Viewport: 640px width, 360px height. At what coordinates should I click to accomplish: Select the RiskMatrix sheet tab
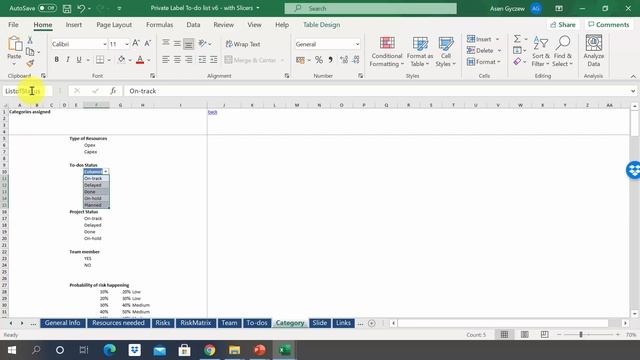(196, 323)
